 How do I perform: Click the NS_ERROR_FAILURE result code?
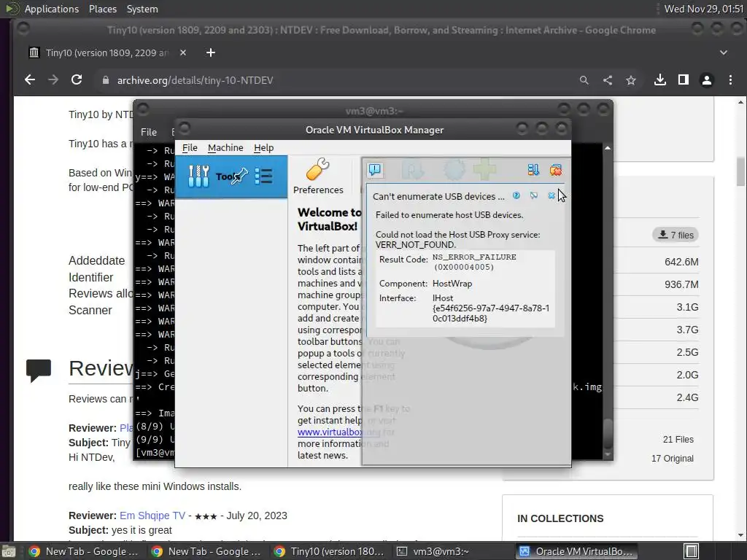[474, 257]
